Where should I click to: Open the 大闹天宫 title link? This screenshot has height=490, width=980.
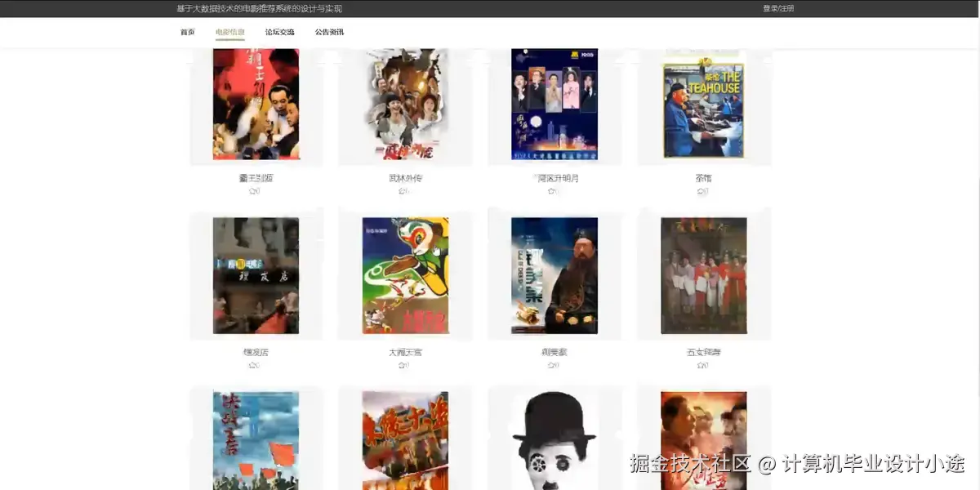[x=406, y=353]
